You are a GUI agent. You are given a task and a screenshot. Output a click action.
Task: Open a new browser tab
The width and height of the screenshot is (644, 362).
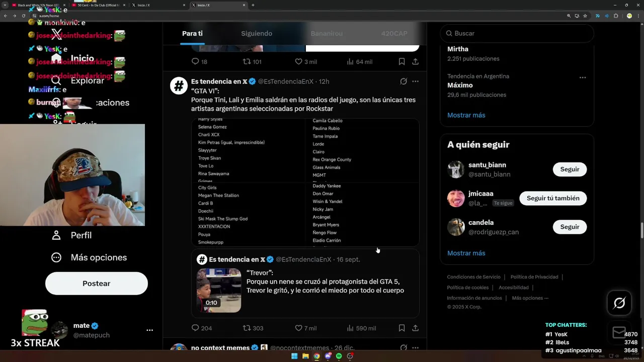pos(253,5)
